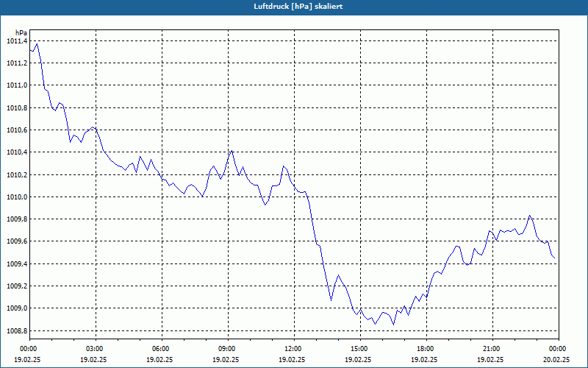588x368 pixels.
Task: Click the y-axis value 1009,4
Action: click(17, 263)
